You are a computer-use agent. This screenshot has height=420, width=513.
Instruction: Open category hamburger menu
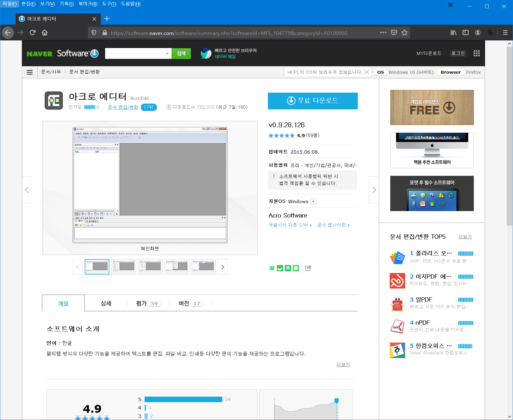[30, 72]
